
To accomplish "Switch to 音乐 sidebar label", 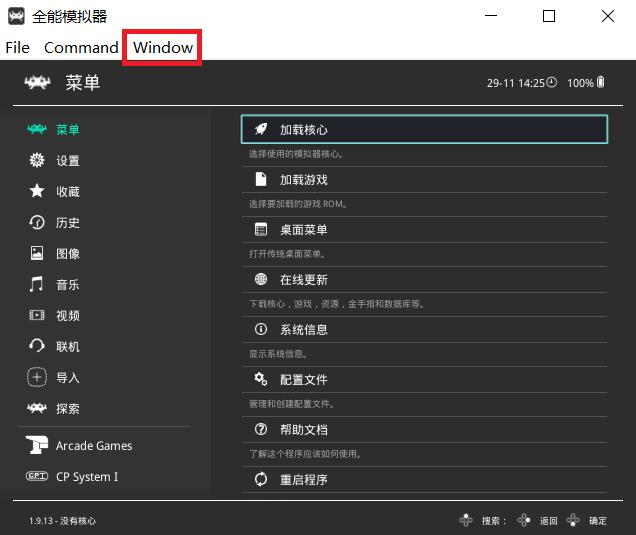I will (x=68, y=285).
